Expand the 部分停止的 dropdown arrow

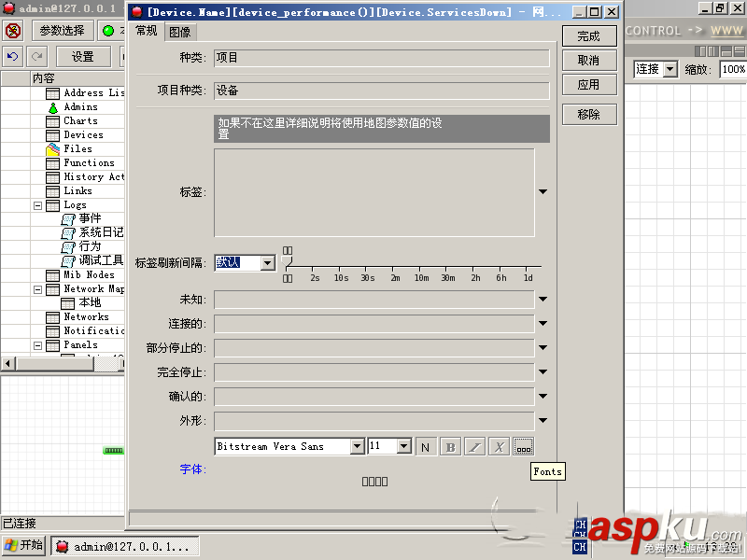[543, 347]
